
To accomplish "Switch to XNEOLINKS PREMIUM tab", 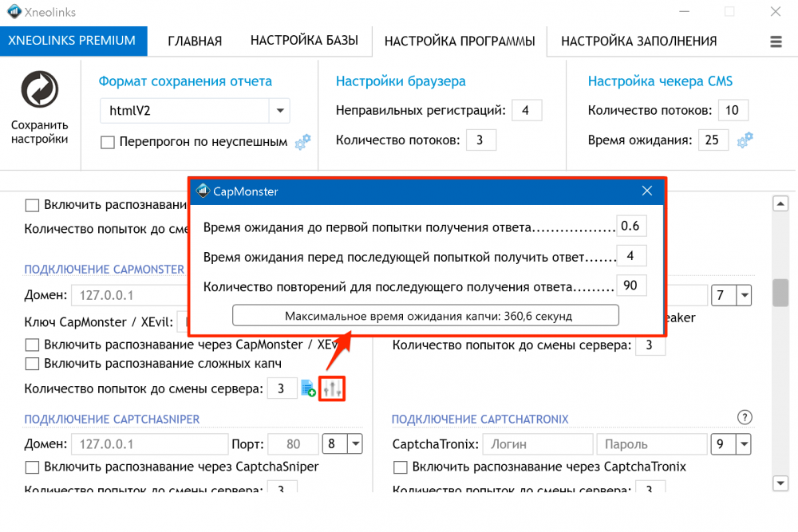I will tap(73, 41).
